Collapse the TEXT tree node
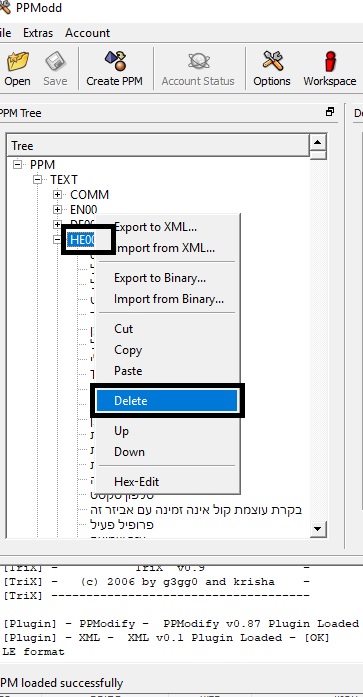 [x=37, y=180]
